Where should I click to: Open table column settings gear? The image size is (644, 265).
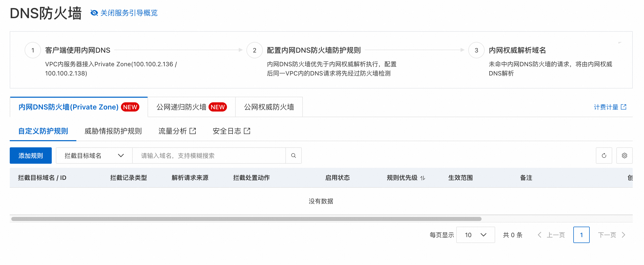(x=625, y=156)
